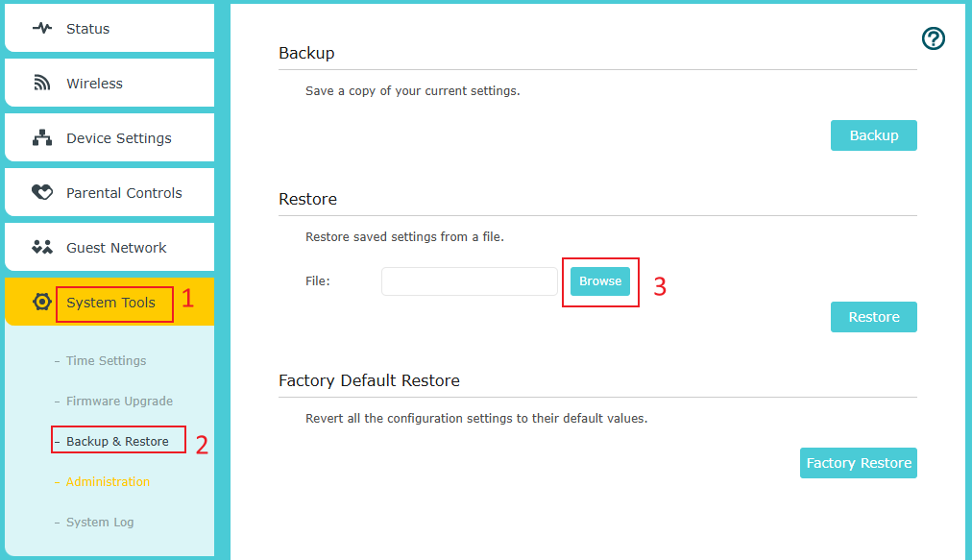Open the Time Settings submenu item
Viewport: 972px width, 560px height.
pos(106,361)
